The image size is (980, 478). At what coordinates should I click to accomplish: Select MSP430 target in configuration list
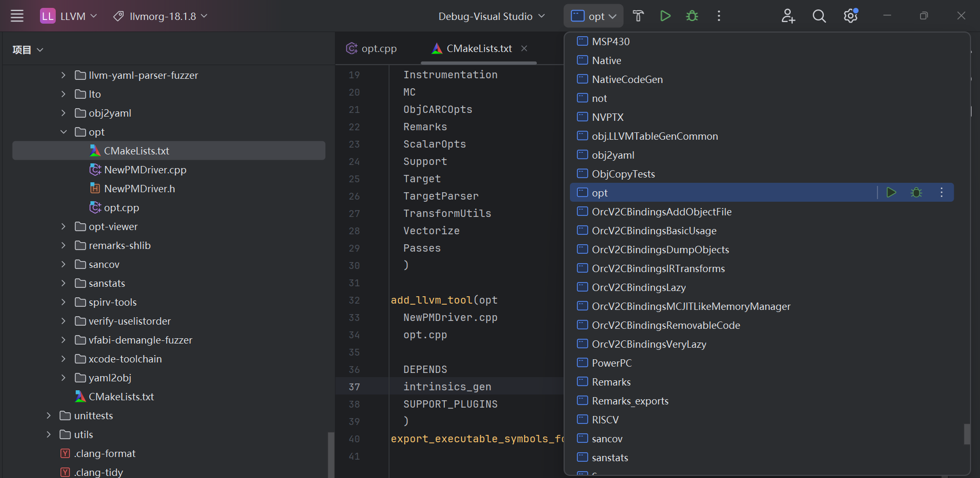(x=761, y=41)
